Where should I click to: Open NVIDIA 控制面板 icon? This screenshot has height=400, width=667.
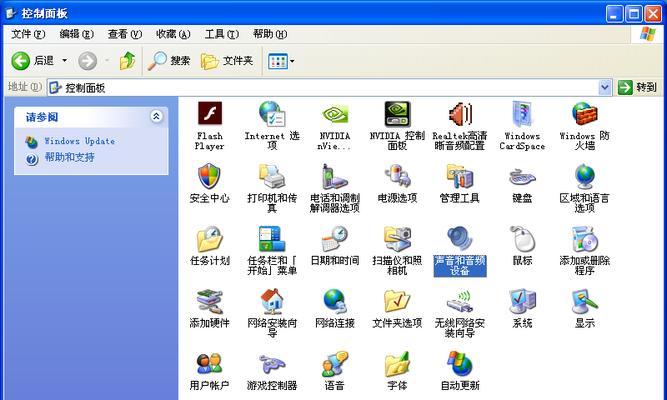pos(397,114)
